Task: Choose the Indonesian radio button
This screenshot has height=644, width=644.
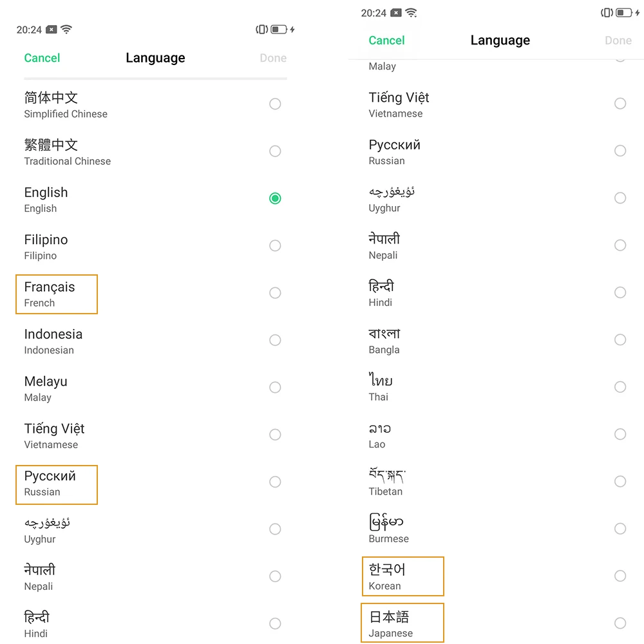Action: [275, 340]
